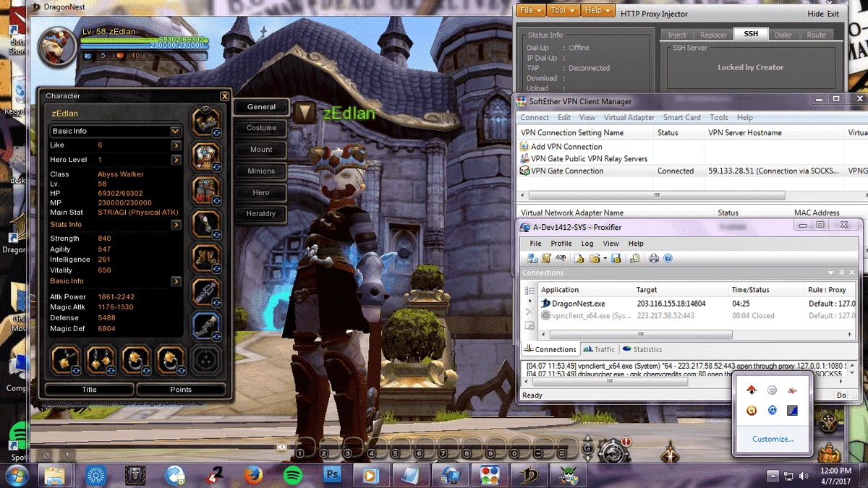Open the Statistics tab in Proxifier
Image resolution: width=868 pixels, height=488 pixels.
click(642, 350)
